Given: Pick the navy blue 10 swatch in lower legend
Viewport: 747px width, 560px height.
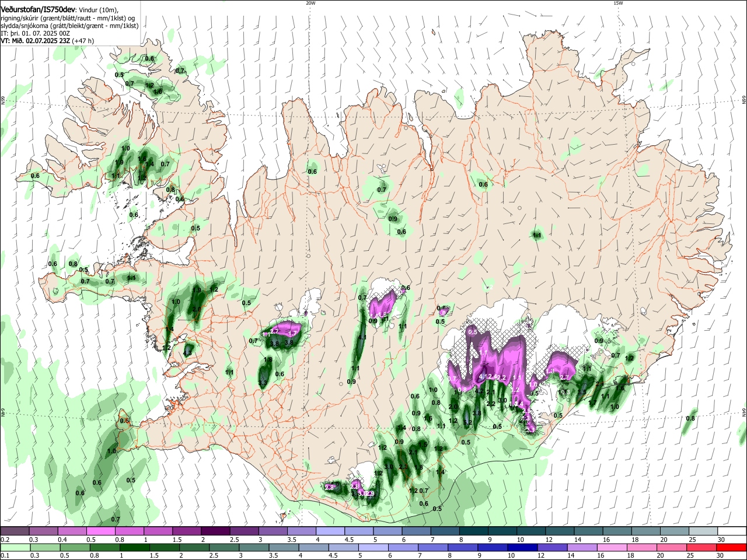Looking at the screenshot, I should pos(522,547).
